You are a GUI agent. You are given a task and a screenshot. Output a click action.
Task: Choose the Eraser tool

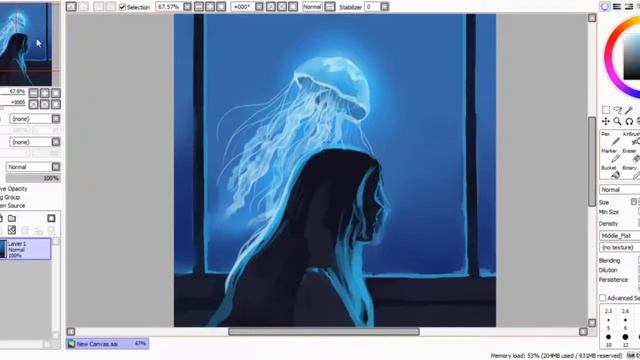[631, 156]
